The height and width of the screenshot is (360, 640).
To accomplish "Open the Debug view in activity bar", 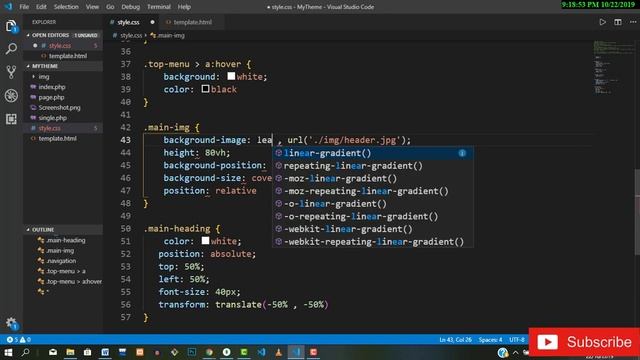I will click(11, 96).
